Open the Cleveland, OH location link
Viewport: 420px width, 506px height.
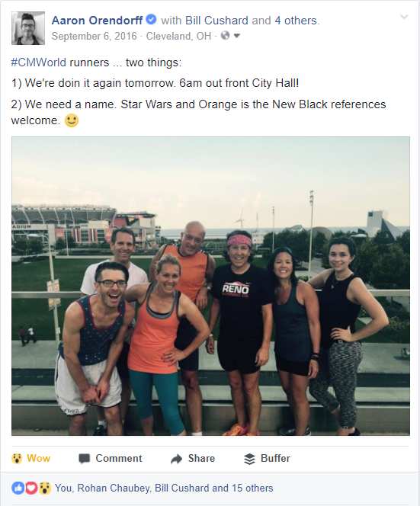pyautogui.click(x=178, y=36)
